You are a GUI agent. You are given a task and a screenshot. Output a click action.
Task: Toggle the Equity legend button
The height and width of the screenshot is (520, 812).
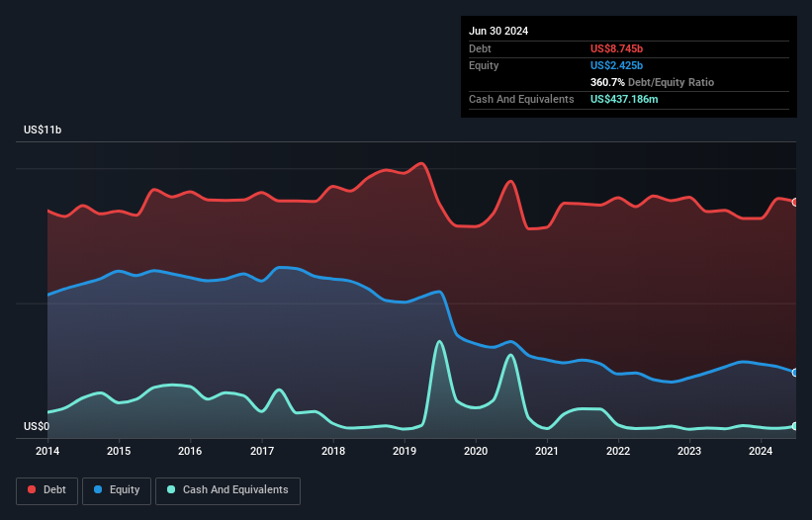(x=117, y=490)
